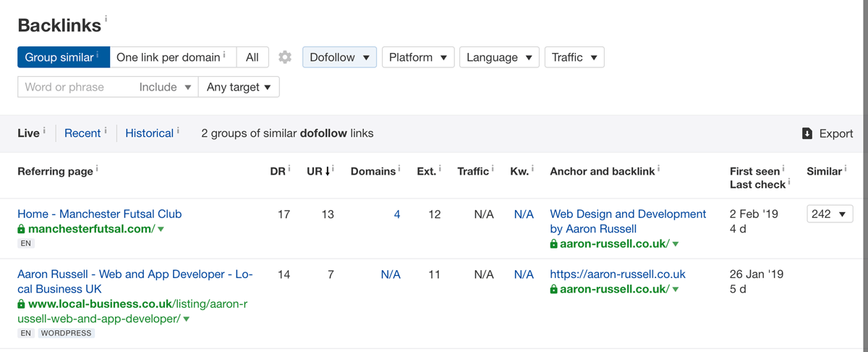Open the Any target dropdown
The image size is (868, 352).
[239, 87]
